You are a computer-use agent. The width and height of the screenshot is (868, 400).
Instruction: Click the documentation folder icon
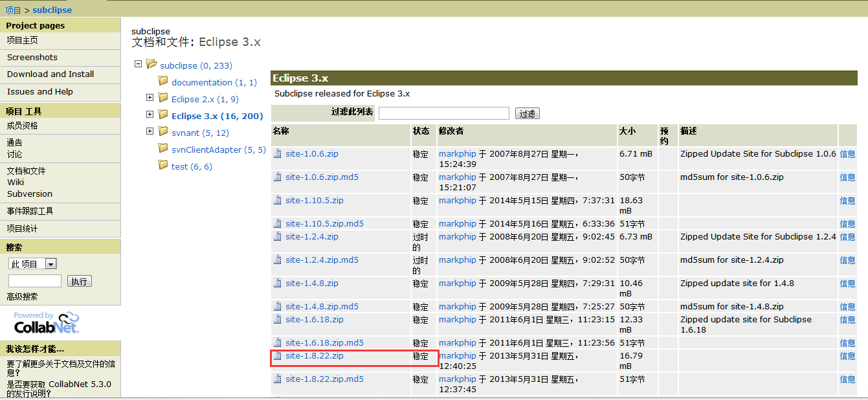coord(163,81)
